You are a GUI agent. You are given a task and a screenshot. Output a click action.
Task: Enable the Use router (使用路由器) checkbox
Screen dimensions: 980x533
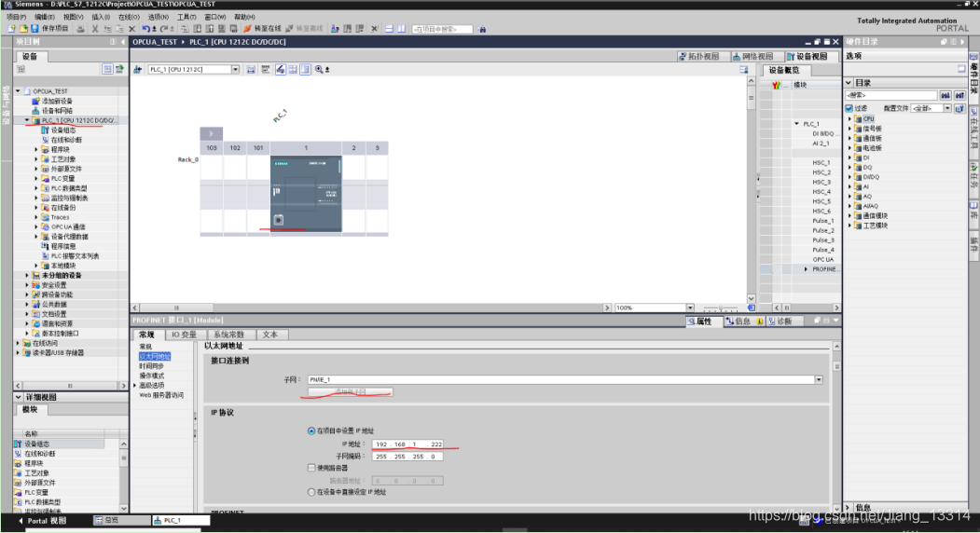click(311, 468)
